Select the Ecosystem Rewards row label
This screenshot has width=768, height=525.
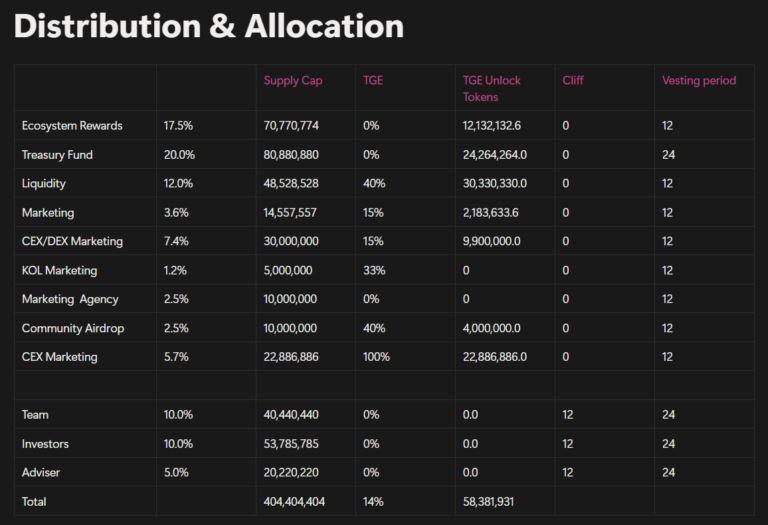72,126
